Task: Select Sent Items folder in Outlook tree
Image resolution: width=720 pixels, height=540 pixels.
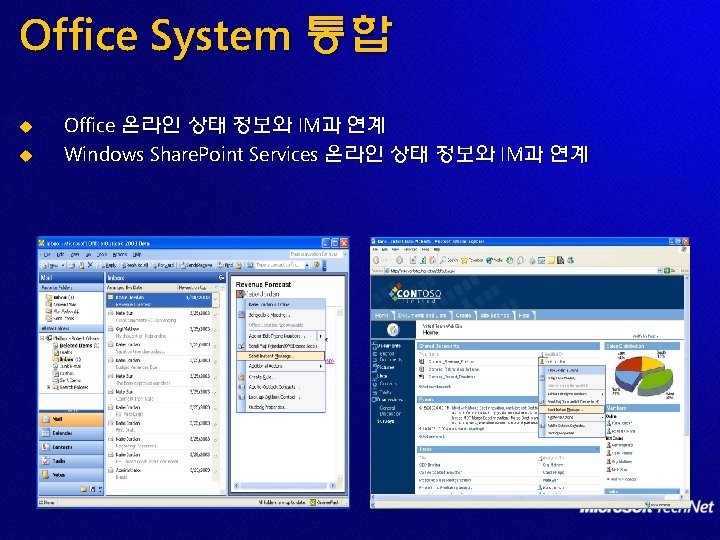Action: pyautogui.click(x=68, y=380)
